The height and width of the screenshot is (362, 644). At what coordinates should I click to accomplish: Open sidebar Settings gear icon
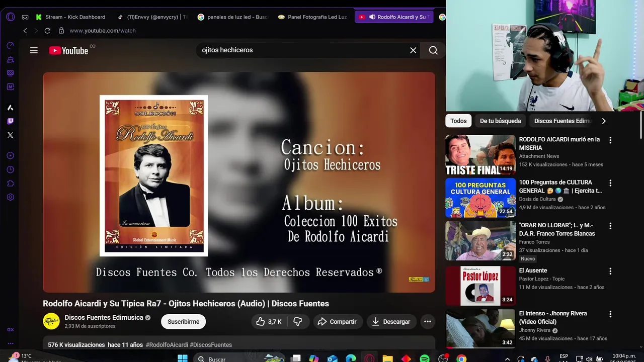coord(10,197)
